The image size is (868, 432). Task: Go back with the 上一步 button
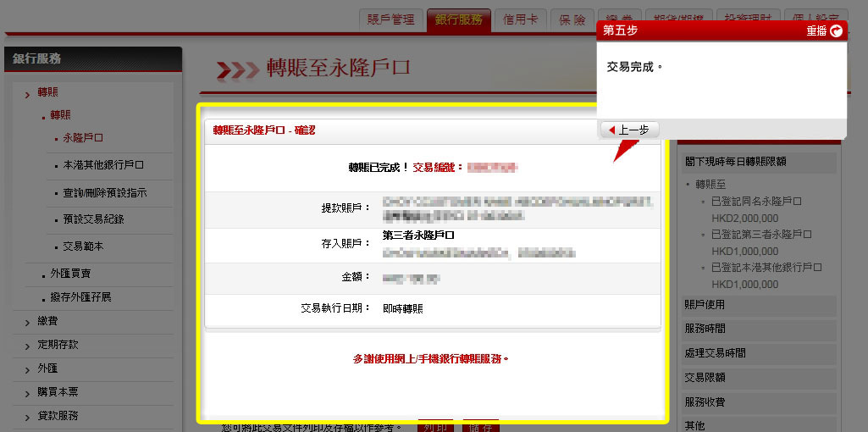[629, 130]
